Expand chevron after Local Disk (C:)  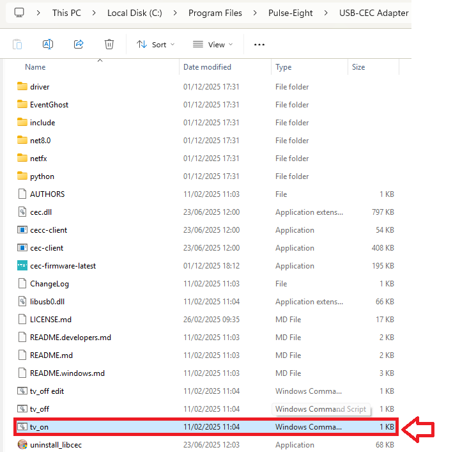pyautogui.click(x=175, y=13)
